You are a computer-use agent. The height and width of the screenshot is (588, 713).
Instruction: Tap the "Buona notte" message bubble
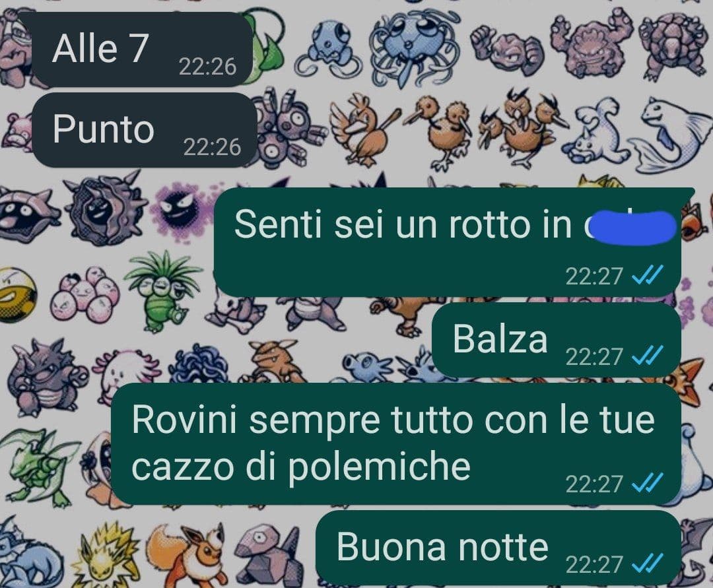click(x=498, y=548)
